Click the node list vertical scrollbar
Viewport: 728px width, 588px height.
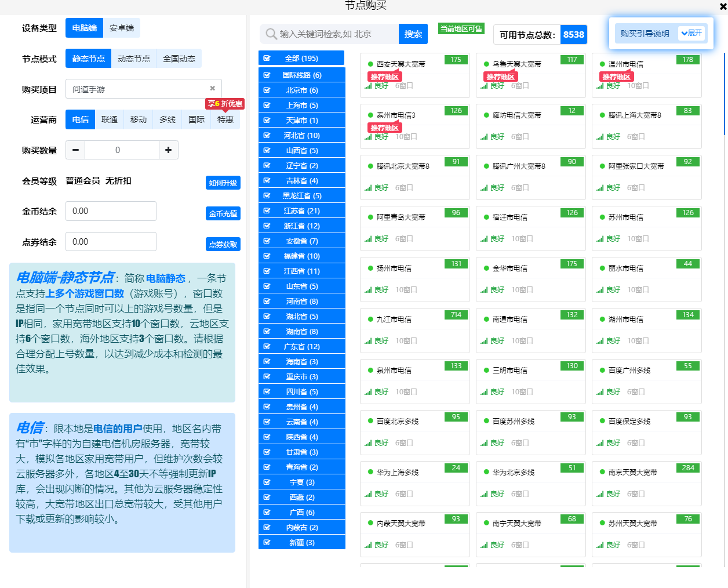(x=725, y=93)
